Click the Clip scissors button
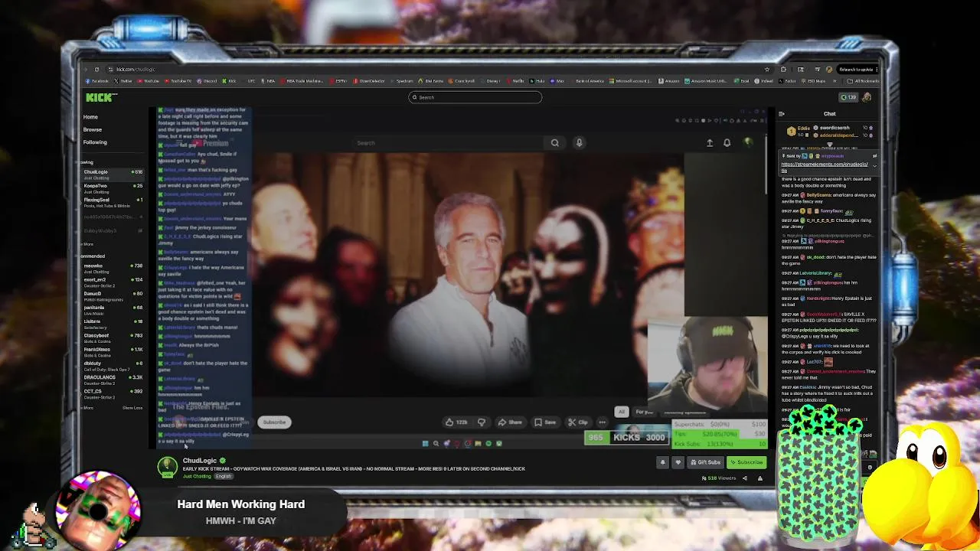Screen dimensions: 980x551 click(x=578, y=422)
